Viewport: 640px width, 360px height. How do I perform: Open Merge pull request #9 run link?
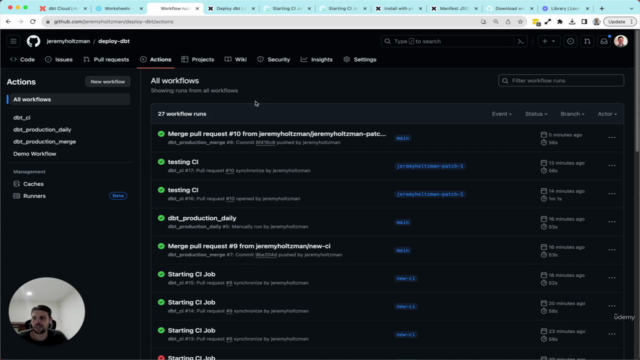249,246
